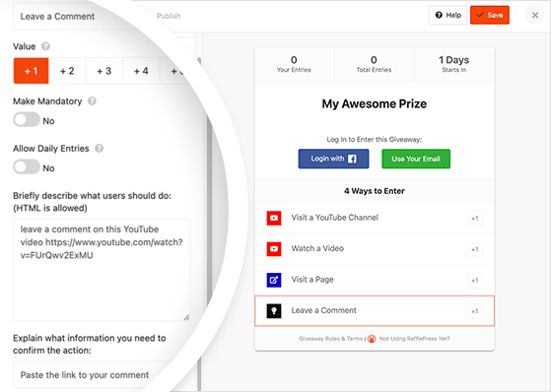Toggle the Make Mandatory switch
The height and width of the screenshot is (392, 551).
[27, 120]
